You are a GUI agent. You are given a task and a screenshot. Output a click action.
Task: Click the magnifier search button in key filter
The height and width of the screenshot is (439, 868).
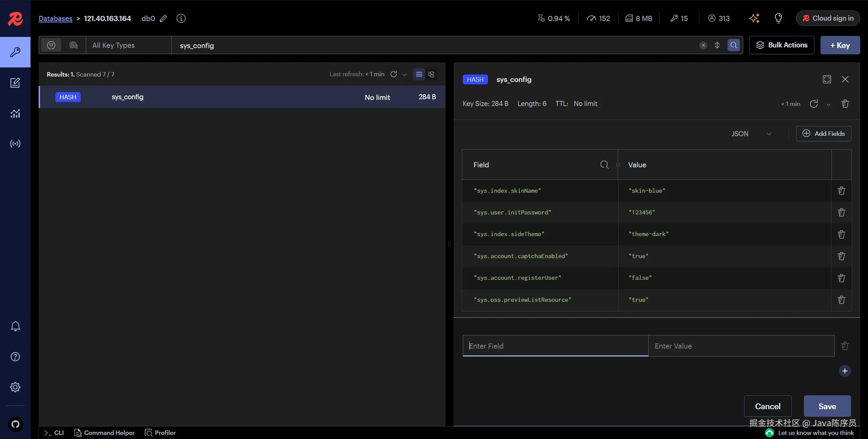pos(733,45)
